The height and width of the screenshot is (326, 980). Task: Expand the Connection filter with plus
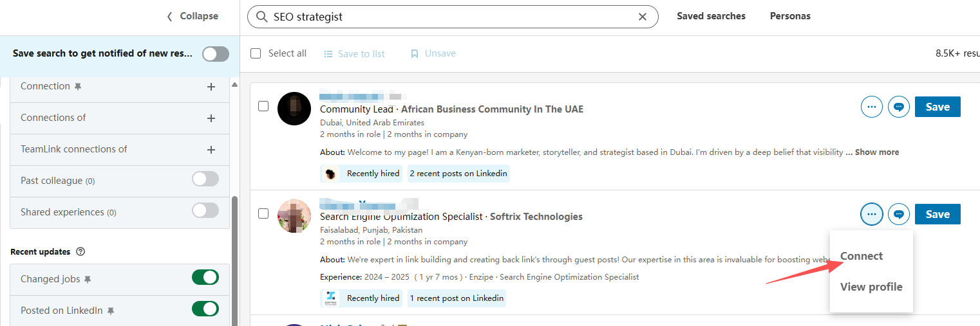(211, 87)
